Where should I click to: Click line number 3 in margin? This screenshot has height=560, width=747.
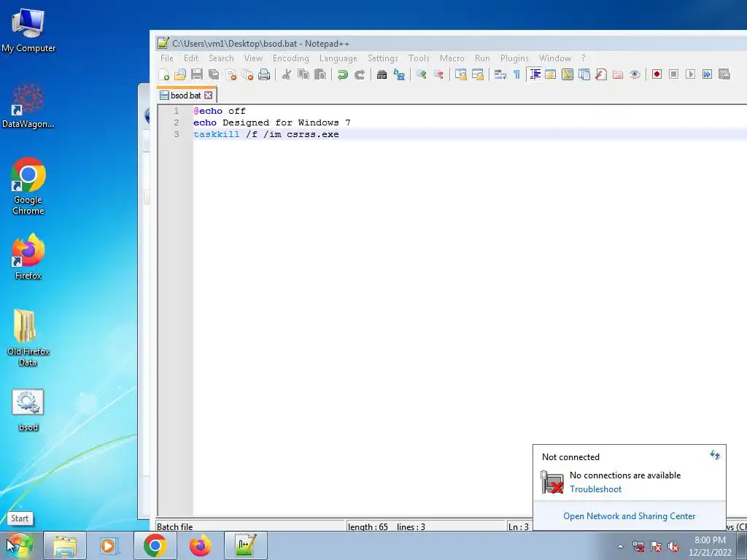click(x=177, y=134)
